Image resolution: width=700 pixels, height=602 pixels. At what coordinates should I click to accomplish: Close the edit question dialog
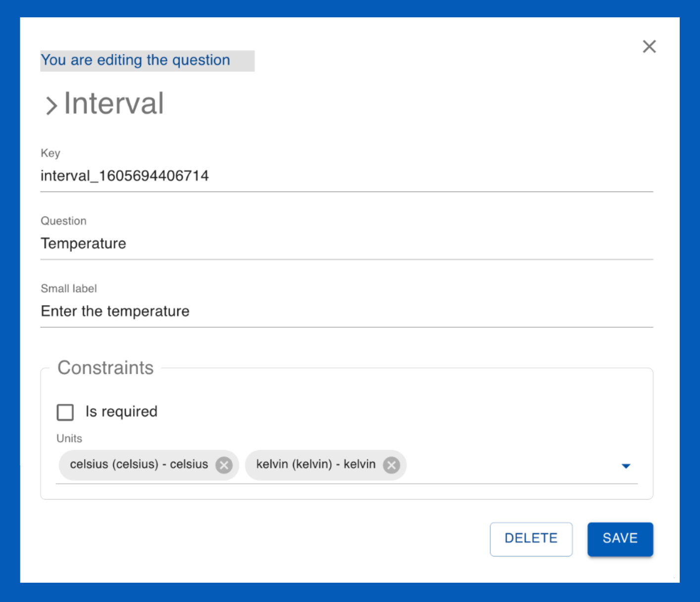coord(649,47)
